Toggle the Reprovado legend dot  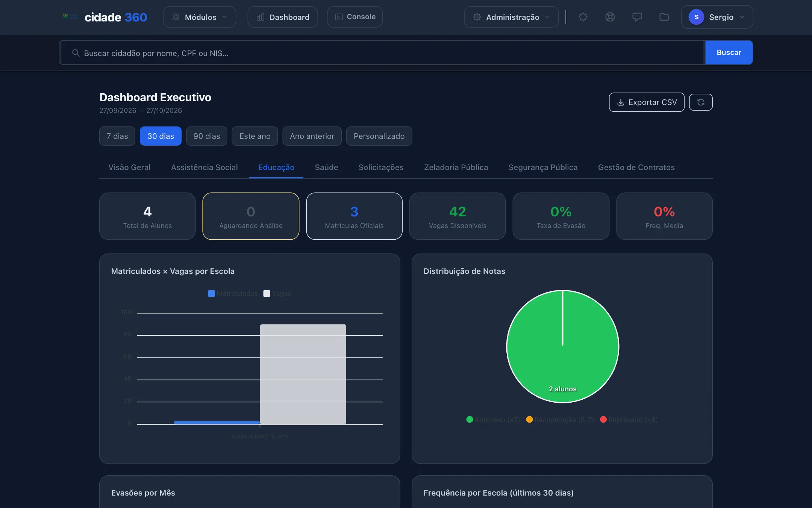point(603,419)
